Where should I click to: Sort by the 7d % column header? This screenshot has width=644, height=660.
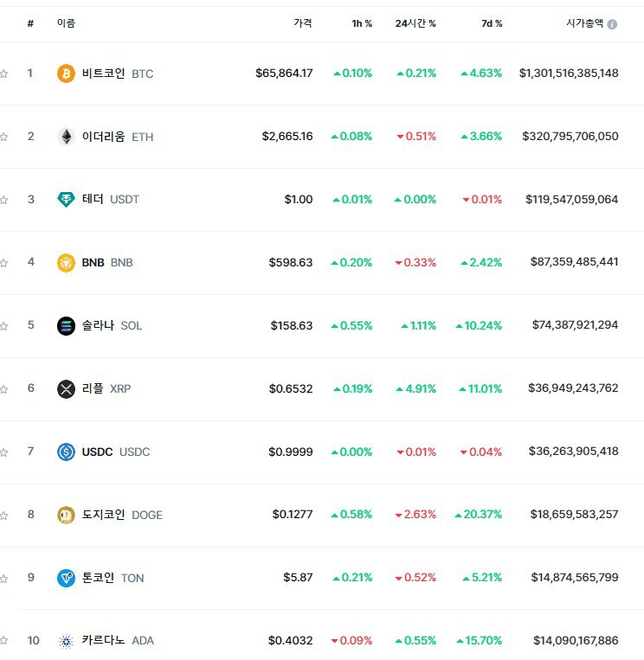click(x=492, y=23)
